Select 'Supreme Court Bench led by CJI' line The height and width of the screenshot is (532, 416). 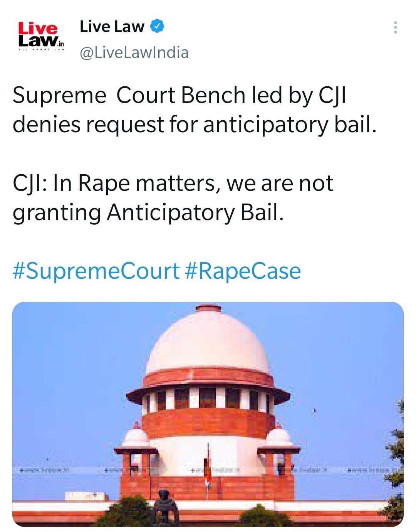coord(179,95)
